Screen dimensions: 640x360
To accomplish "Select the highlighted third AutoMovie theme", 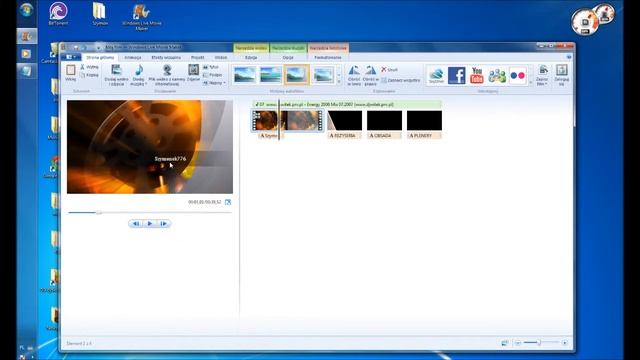I will tap(297, 75).
